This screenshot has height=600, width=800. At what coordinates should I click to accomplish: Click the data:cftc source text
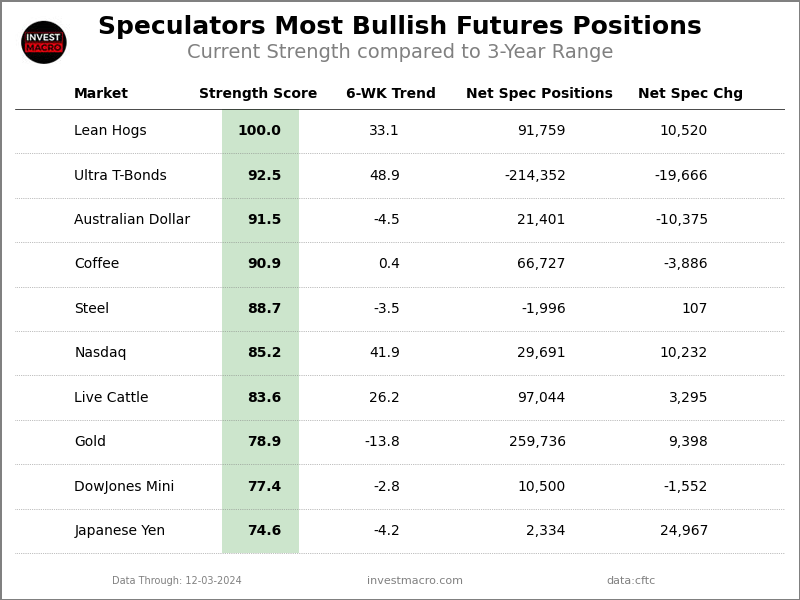coord(631,581)
